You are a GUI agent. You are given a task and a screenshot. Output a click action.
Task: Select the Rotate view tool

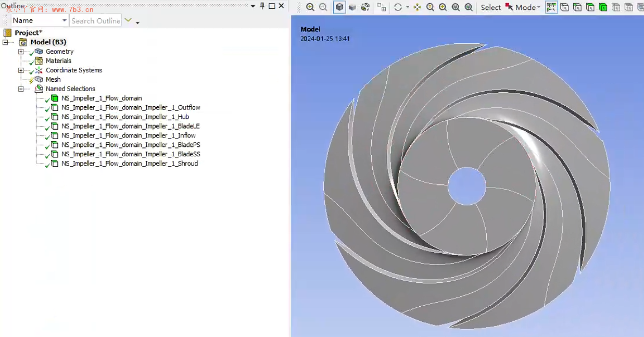[398, 7]
